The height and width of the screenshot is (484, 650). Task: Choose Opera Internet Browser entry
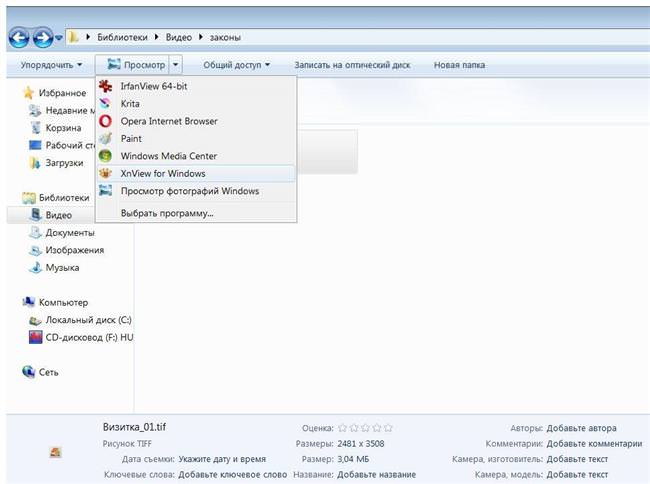click(196, 121)
